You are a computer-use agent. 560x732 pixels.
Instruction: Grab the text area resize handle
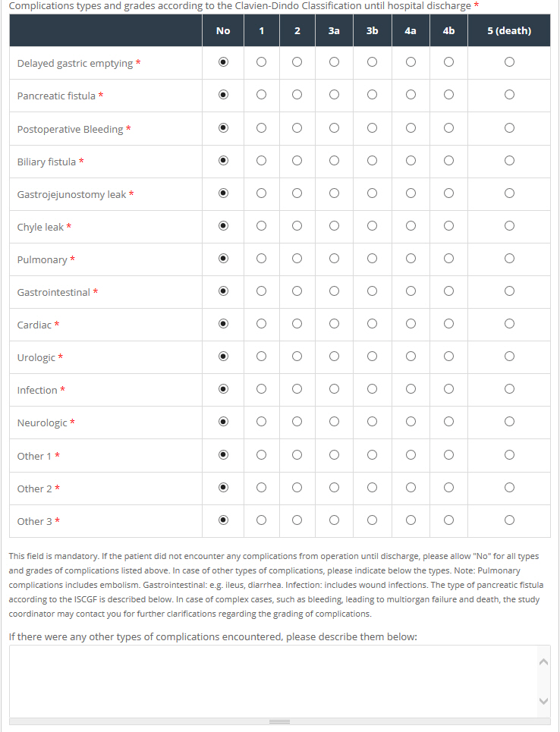(280, 721)
